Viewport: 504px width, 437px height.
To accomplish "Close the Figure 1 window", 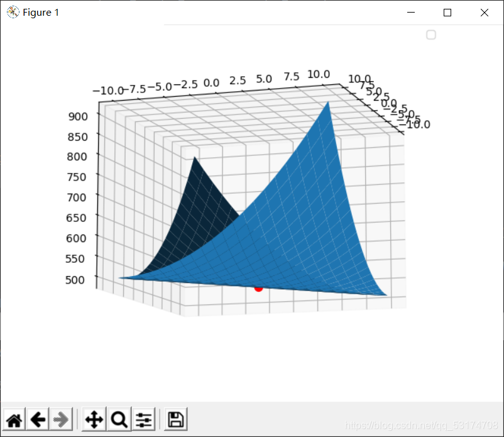I will pyautogui.click(x=485, y=12).
